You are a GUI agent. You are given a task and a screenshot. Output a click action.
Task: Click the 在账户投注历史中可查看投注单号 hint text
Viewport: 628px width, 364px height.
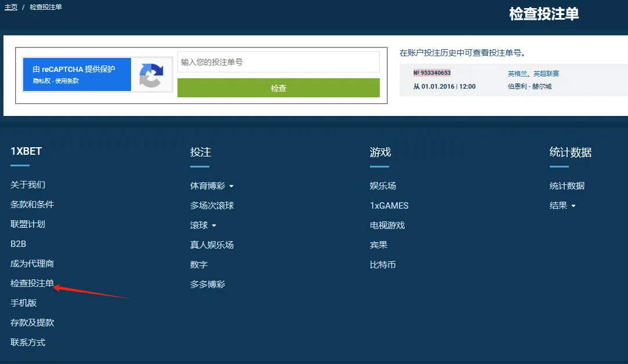pyautogui.click(x=463, y=53)
